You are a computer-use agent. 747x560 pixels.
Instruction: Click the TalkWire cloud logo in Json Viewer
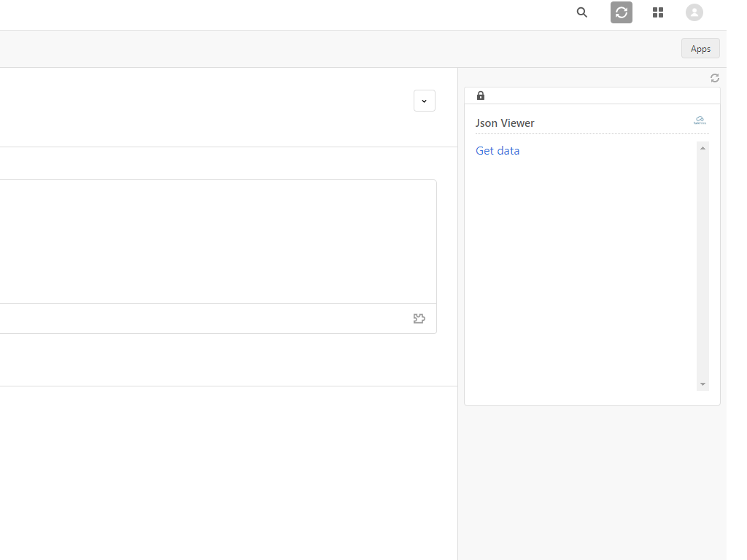[700, 119]
